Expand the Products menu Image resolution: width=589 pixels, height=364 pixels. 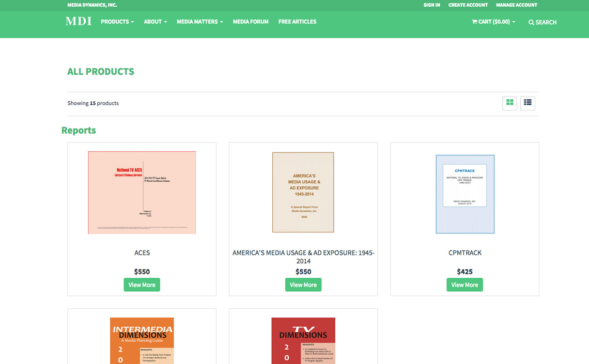pos(117,22)
